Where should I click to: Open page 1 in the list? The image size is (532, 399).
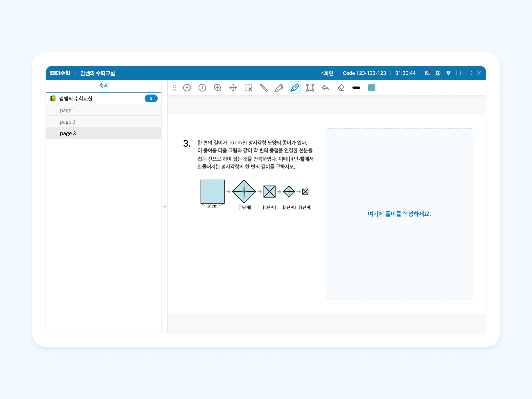103,110
